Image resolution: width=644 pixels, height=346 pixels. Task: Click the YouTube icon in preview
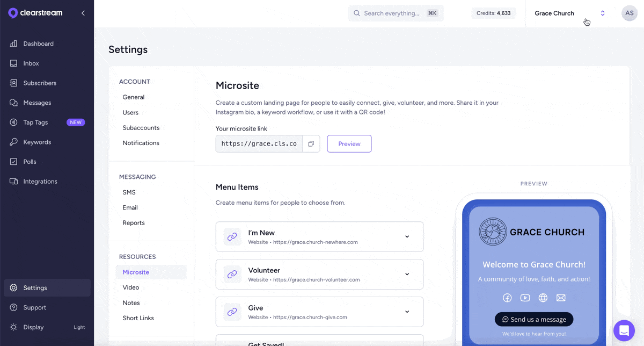(525, 298)
